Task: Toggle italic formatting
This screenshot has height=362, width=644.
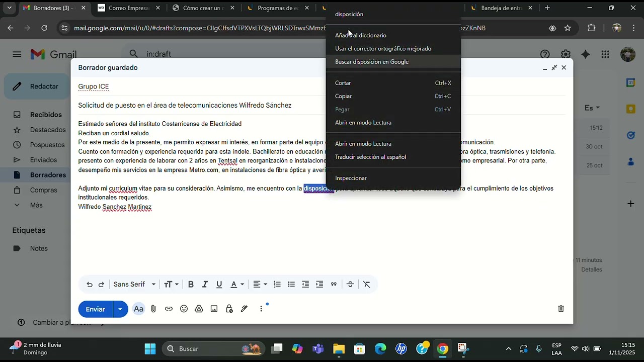Action: click(x=205, y=285)
